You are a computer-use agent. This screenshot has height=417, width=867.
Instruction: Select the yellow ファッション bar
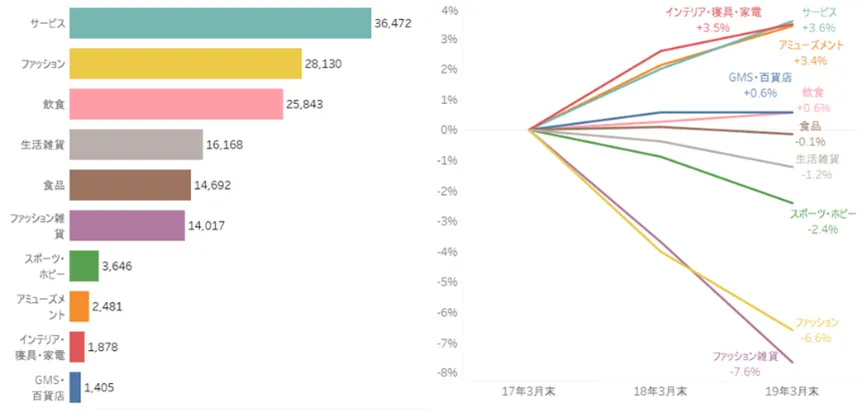[185, 64]
